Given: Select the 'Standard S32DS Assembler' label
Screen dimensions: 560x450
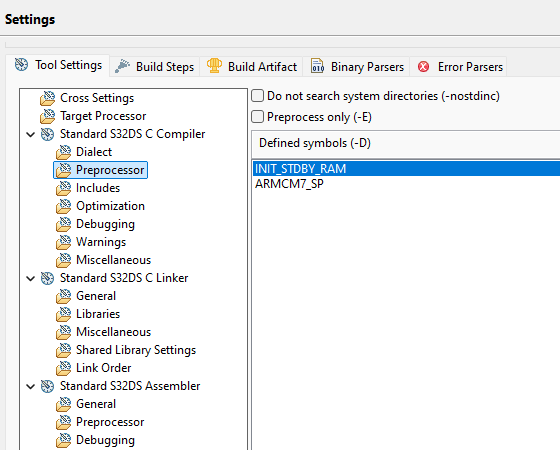Looking at the screenshot, I should (130, 386).
